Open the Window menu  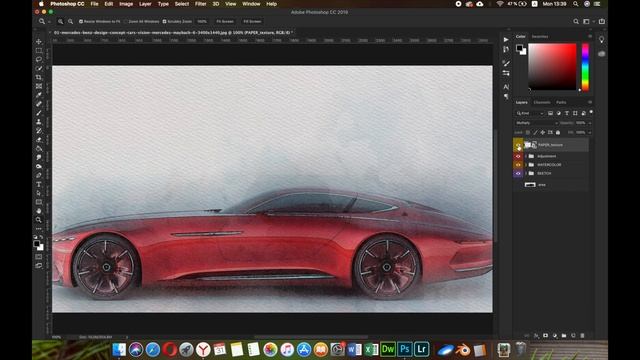coord(251,4)
